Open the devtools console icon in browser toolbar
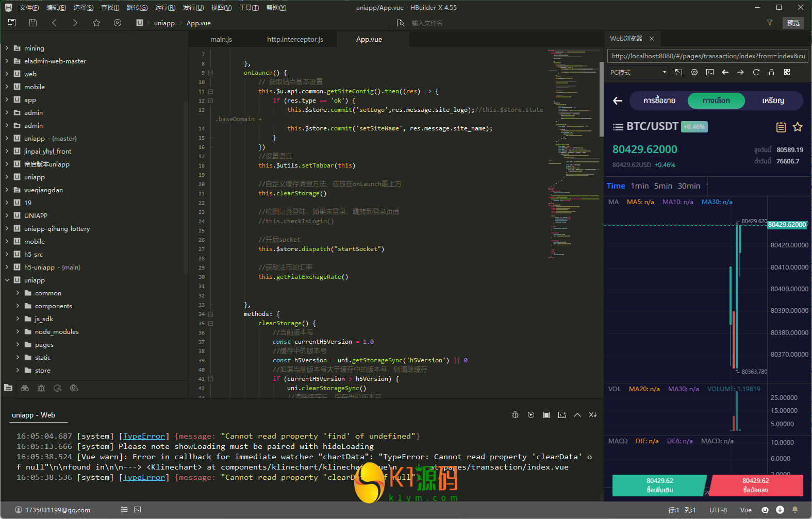 pyautogui.click(x=710, y=72)
